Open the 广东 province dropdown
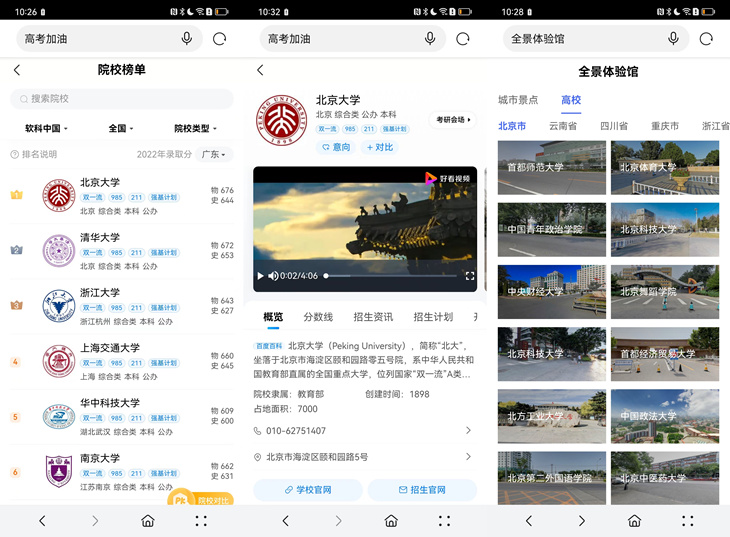The image size is (730, 537). [x=215, y=155]
